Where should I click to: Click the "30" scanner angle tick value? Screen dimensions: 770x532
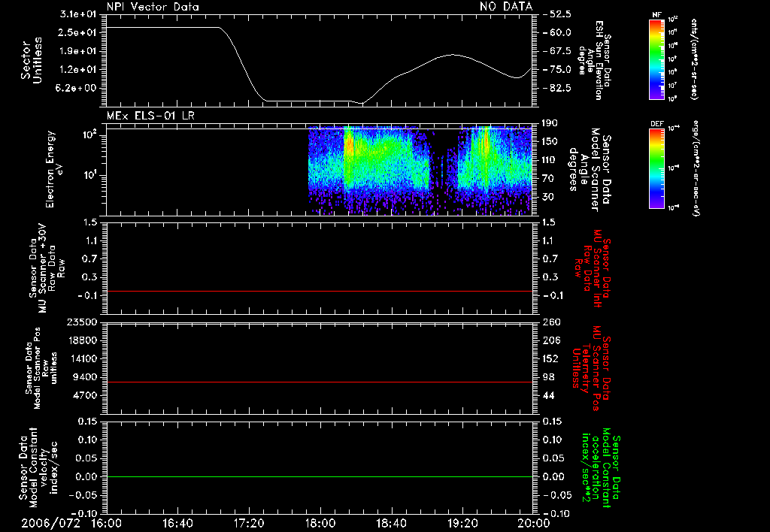pyautogui.click(x=550, y=197)
